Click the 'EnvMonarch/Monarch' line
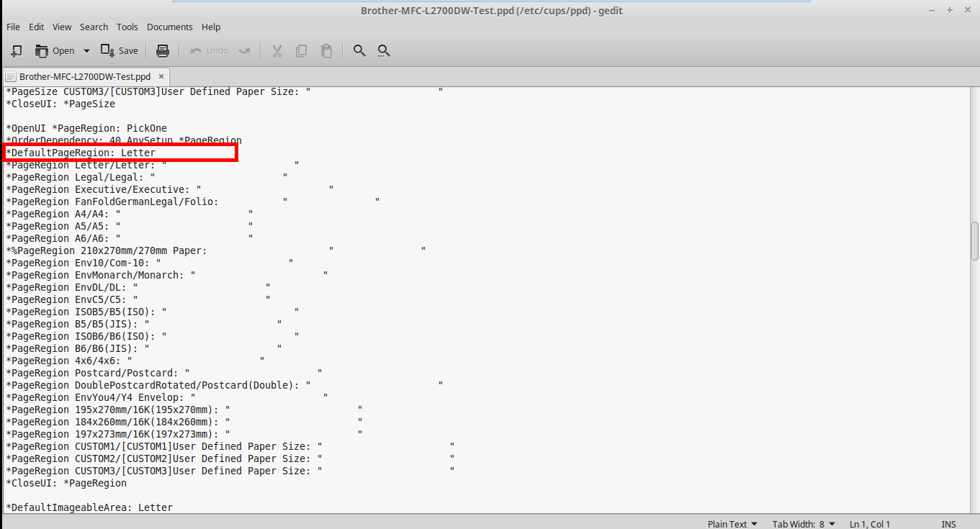The width and height of the screenshot is (980, 529). 167,275
